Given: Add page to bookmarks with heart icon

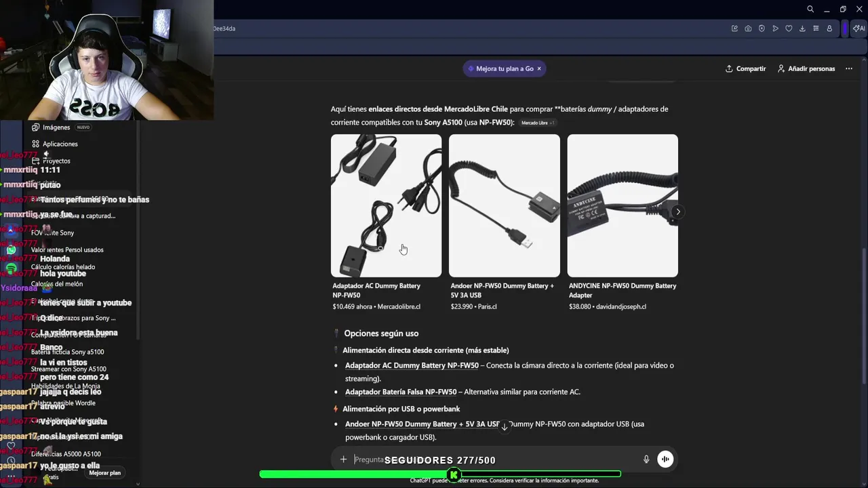Looking at the screenshot, I should coord(789,28).
